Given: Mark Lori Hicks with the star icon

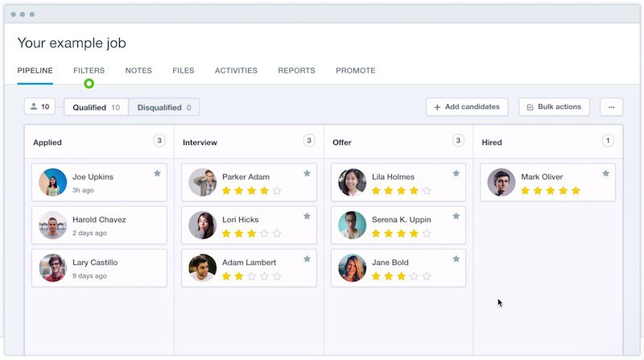Looking at the screenshot, I should (x=307, y=216).
